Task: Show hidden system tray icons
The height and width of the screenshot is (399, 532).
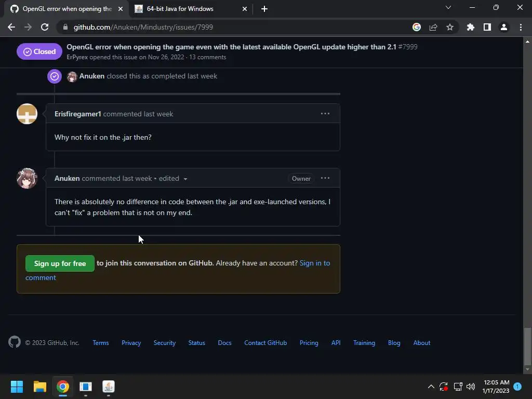Action: tap(431, 387)
